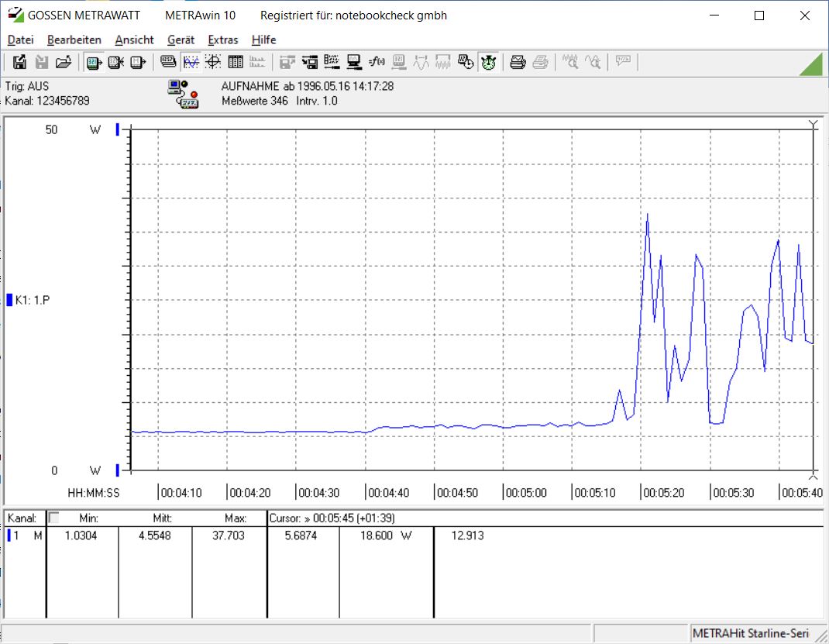Click the save recording disk icon
Image resolution: width=829 pixels, height=644 pixels.
19,63
